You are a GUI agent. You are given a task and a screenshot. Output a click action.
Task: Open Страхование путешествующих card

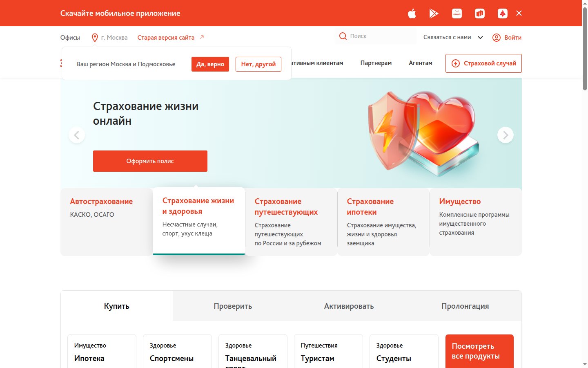291,222
